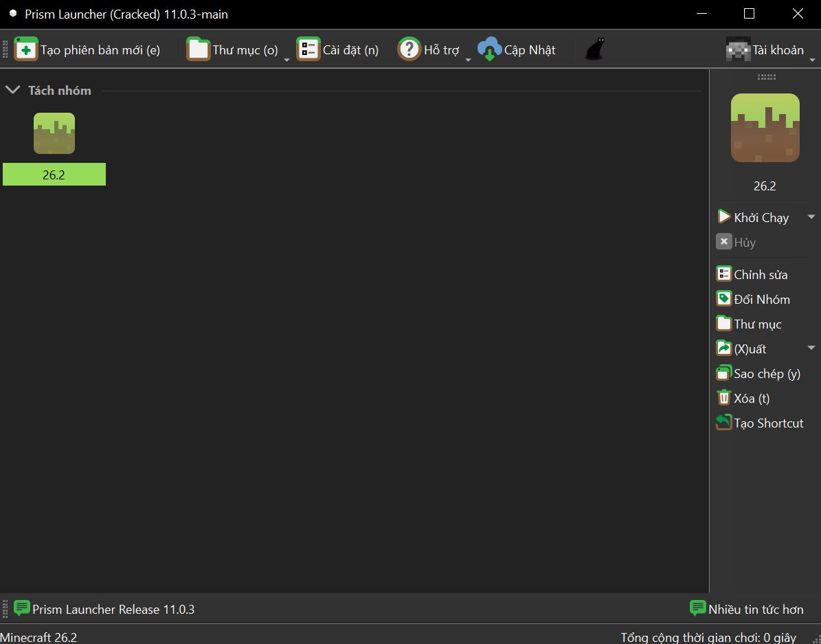Click the black cat icon in toolbar
The width and height of the screenshot is (821, 644).
pos(594,49)
